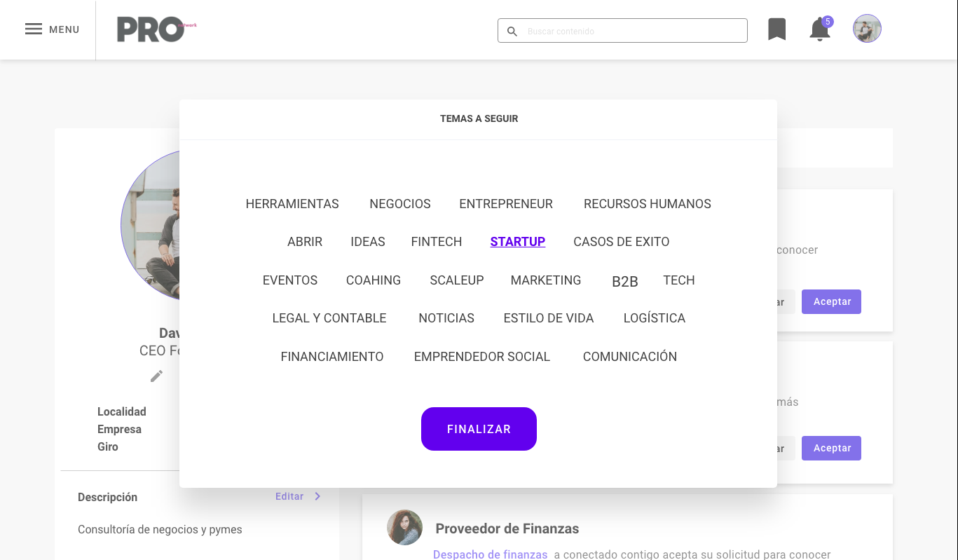Toggle the STARTUP topic selection
The image size is (958, 560).
[x=517, y=242]
